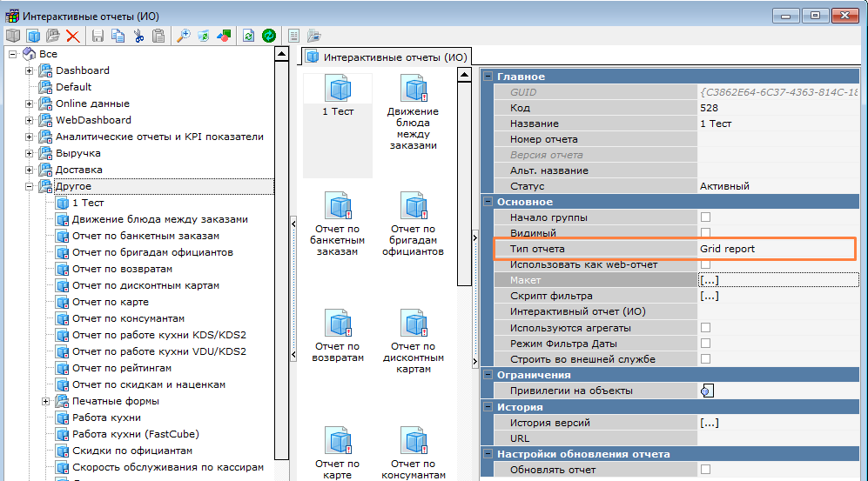Click the 'Тип отчета' value field 'Grid report'
Image resolution: width=868 pixels, height=481 pixels.
(x=775, y=249)
